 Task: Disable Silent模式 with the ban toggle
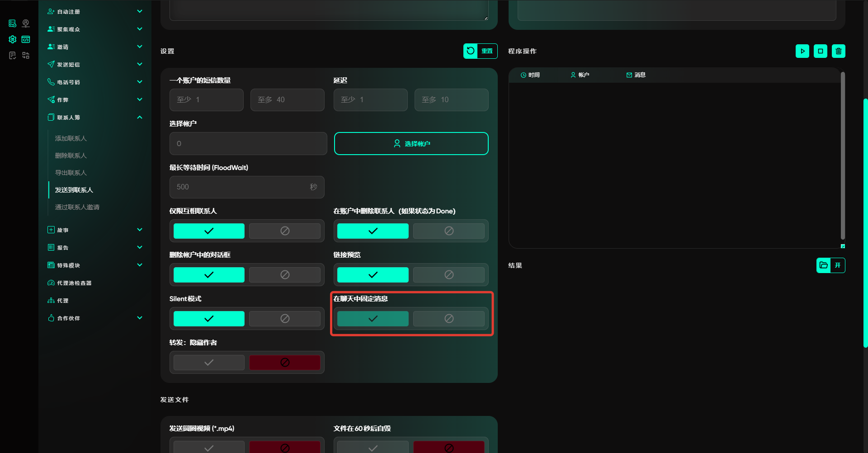click(x=285, y=319)
